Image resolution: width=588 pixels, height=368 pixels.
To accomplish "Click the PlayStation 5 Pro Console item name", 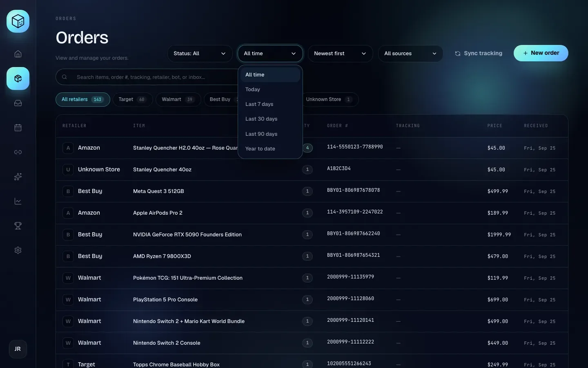I will coord(165,300).
